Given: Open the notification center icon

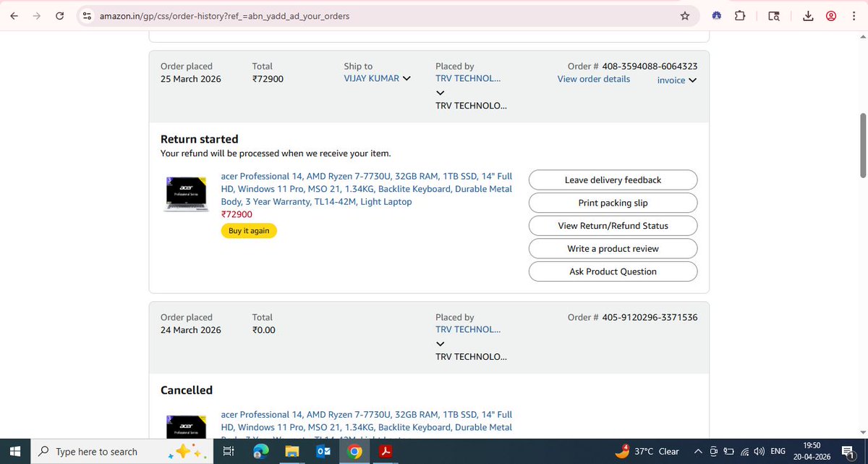Looking at the screenshot, I should point(848,451).
